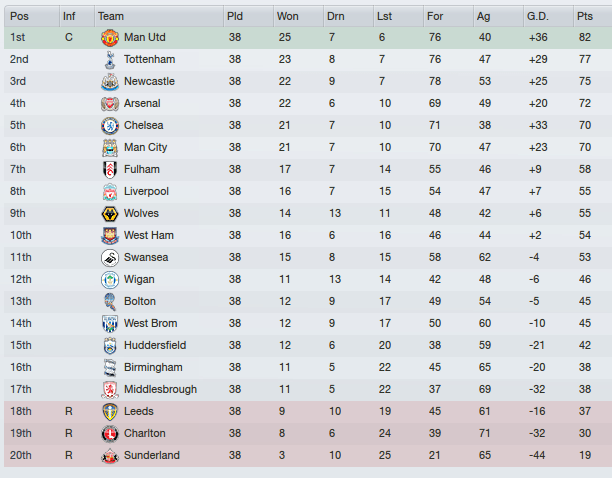Image resolution: width=612 pixels, height=478 pixels.
Task: Open the Fulham team link
Action: click(141, 169)
